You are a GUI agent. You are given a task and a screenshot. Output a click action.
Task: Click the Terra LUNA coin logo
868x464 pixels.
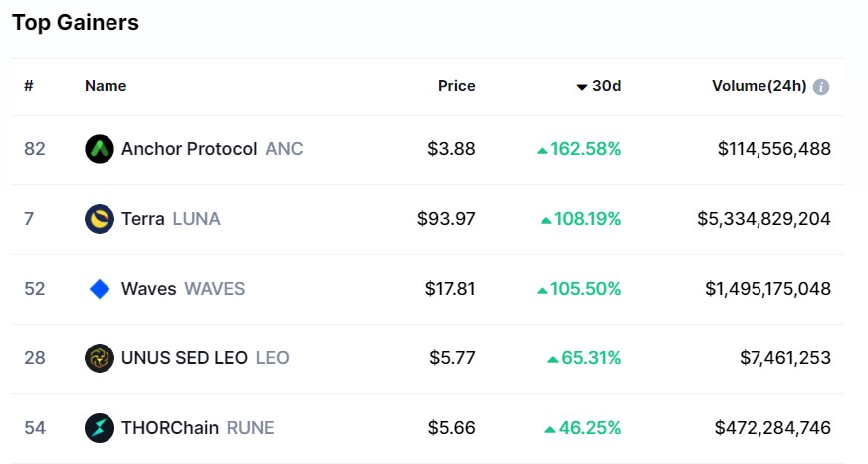point(100,219)
